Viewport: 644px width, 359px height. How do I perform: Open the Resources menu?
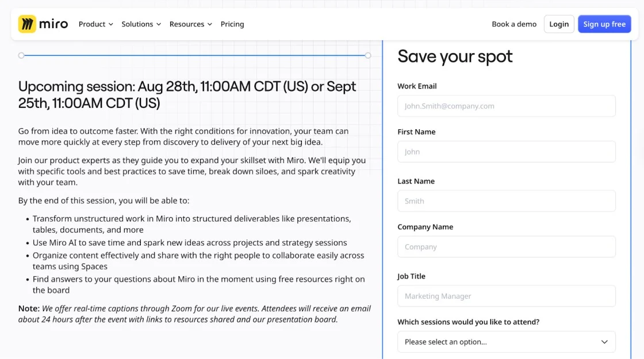point(190,24)
